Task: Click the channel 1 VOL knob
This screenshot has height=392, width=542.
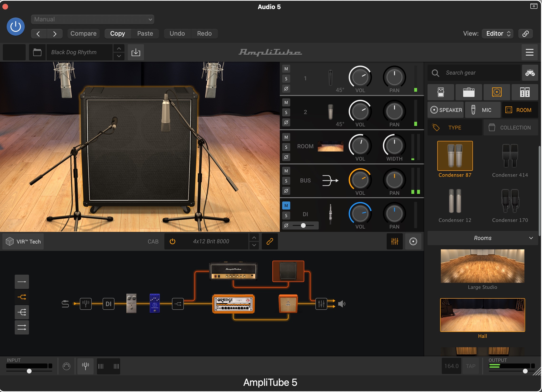Action: point(360,77)
